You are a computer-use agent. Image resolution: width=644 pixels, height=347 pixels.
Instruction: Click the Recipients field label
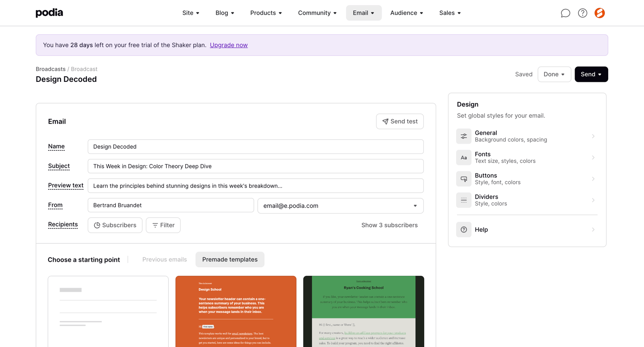[63, 225]
